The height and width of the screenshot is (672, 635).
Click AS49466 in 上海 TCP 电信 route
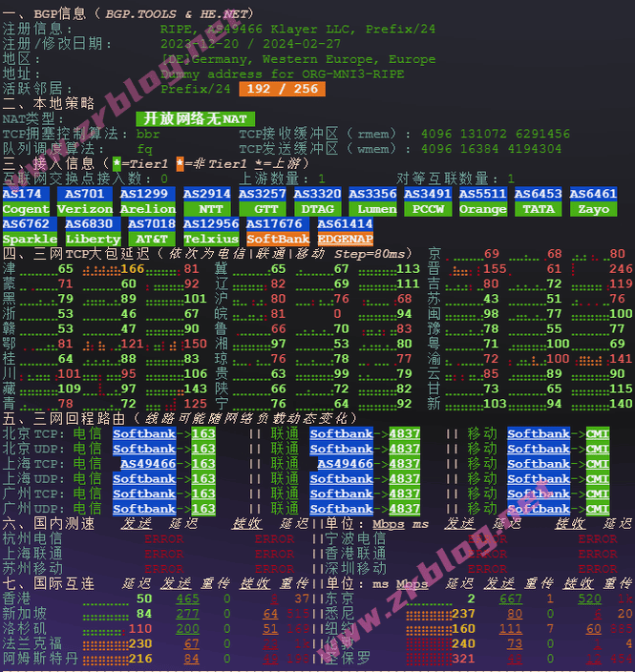coord(144,464)
